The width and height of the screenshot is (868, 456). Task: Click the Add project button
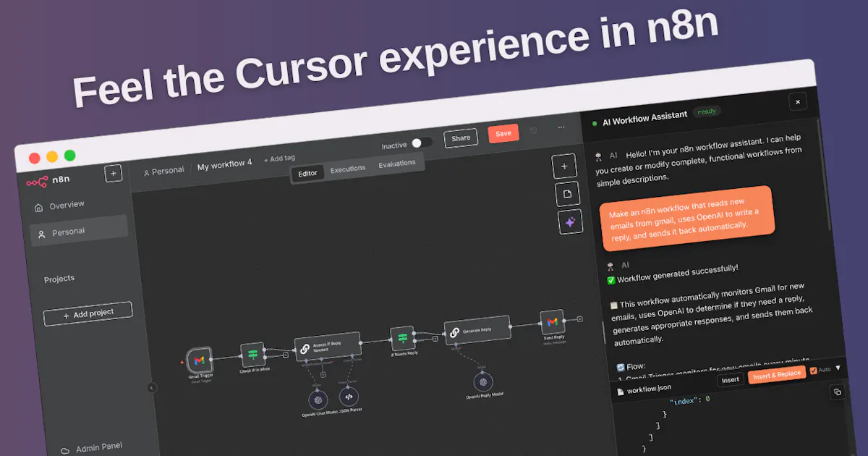[88, 313]
